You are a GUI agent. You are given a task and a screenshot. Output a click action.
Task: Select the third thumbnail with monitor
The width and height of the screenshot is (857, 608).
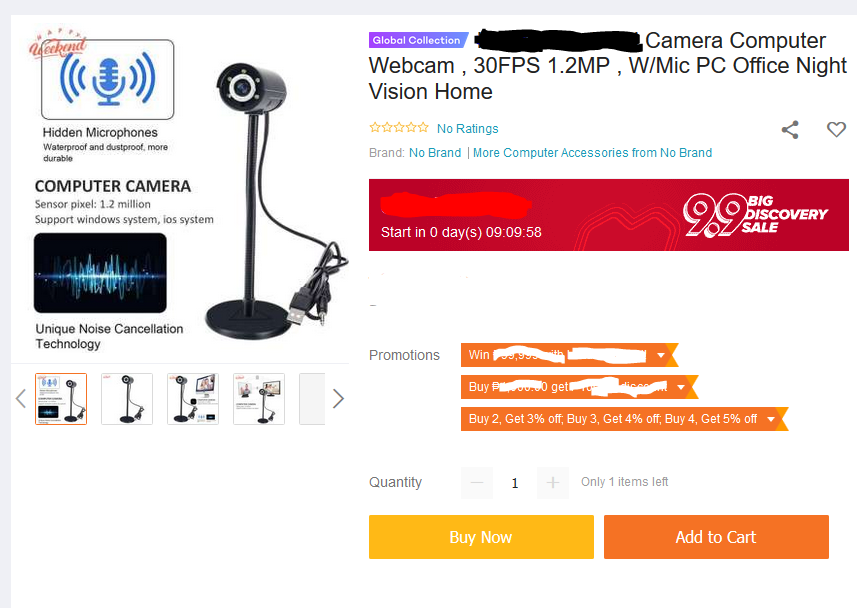coord(193,399)
